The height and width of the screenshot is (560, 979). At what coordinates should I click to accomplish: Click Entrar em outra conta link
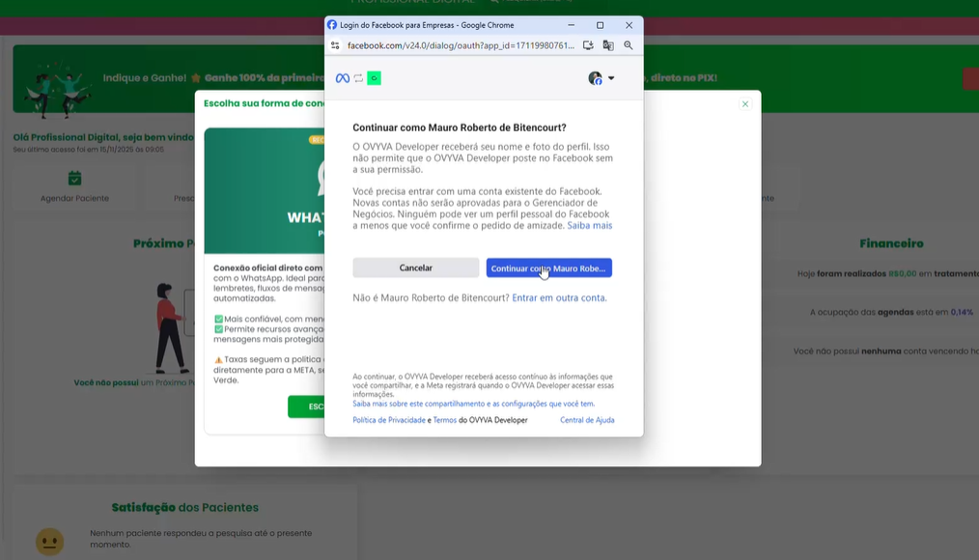tap(559, 297)
